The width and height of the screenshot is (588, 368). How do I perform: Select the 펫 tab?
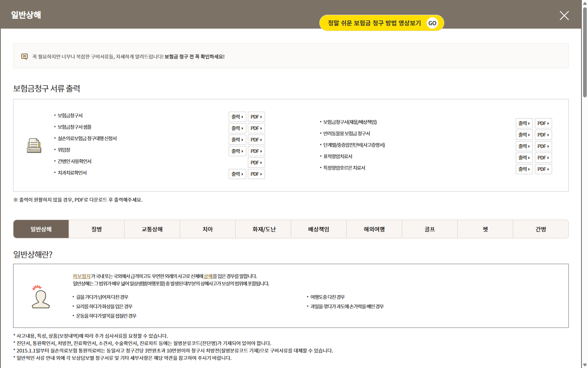(x=485, y=229)
